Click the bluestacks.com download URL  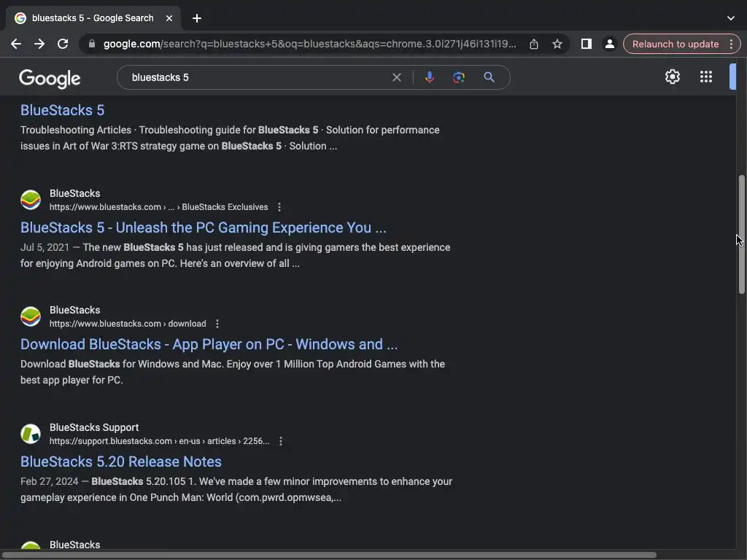128,324
